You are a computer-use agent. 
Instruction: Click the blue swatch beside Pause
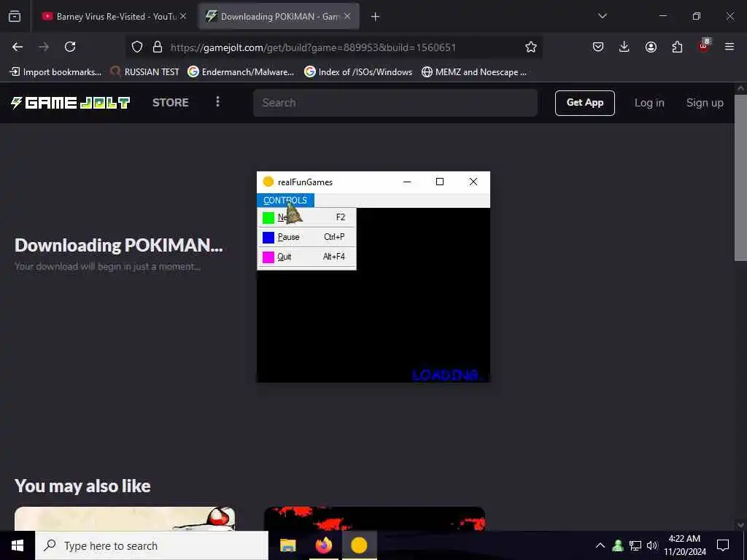tap(268, 237)
